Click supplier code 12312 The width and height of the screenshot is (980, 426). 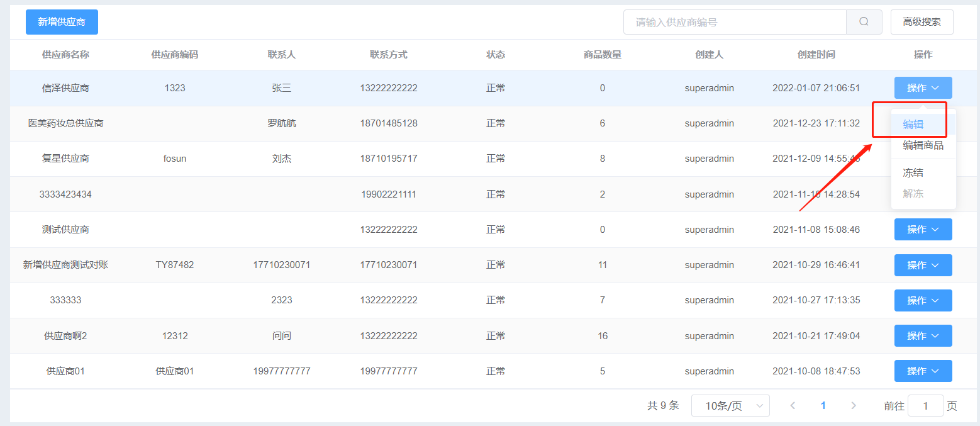click(175, 336)
